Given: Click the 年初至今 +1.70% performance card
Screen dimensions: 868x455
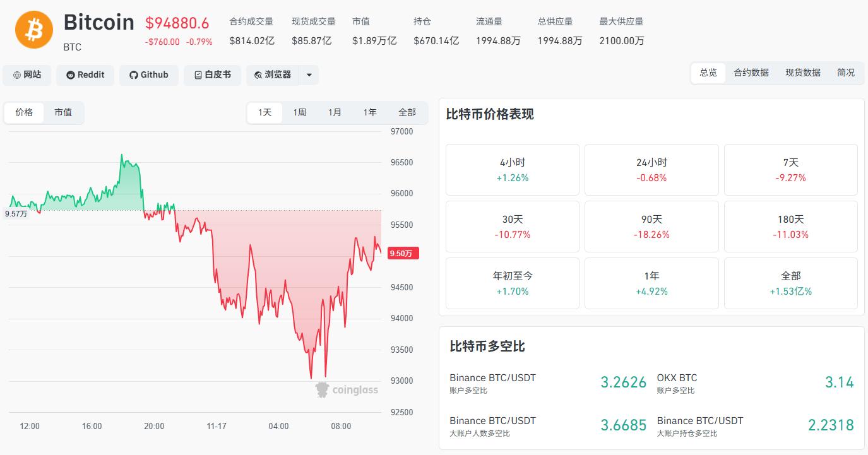Looking at the screenshot, I should click(512, 283).
